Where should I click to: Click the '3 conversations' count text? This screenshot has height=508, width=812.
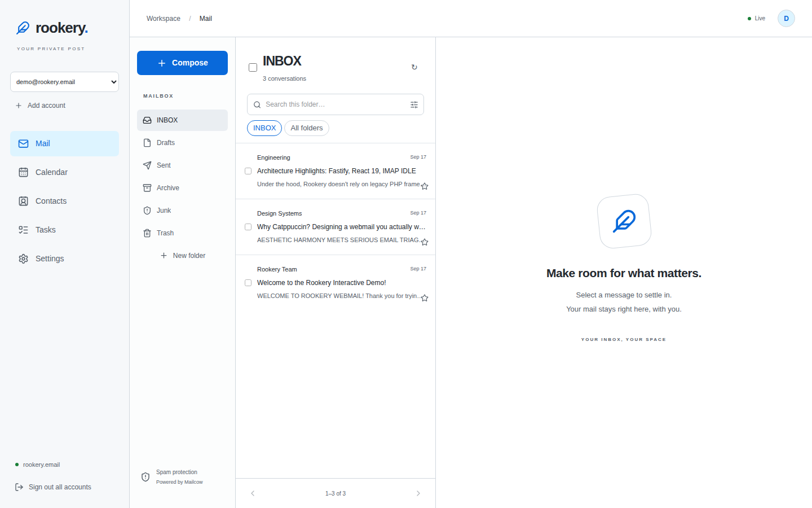pyautogui.click(x=284, y=78)
